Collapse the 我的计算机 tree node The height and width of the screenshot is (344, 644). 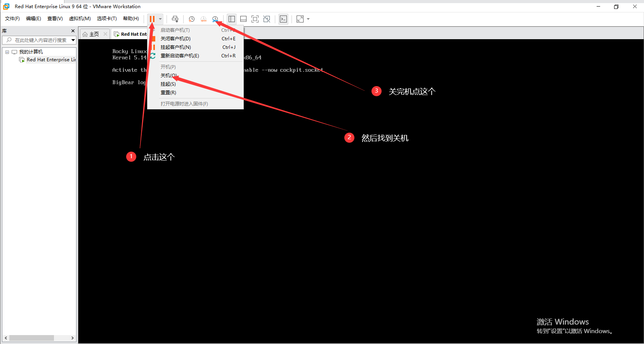click(7, 52)
